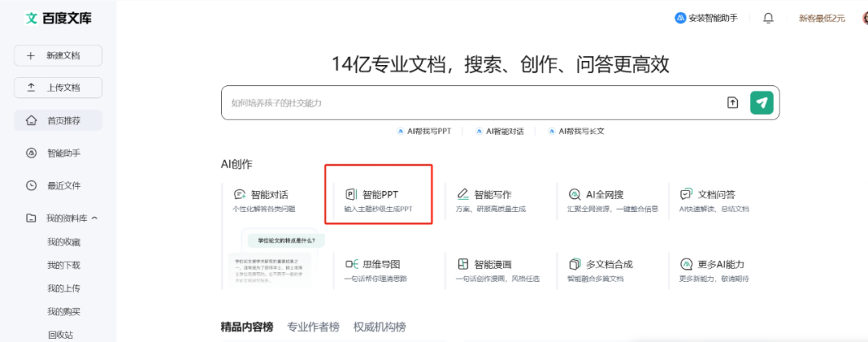Click the 更多新能力，敬请期待 text
This screenshot has width=868, height=342.
tap(714, 279)
